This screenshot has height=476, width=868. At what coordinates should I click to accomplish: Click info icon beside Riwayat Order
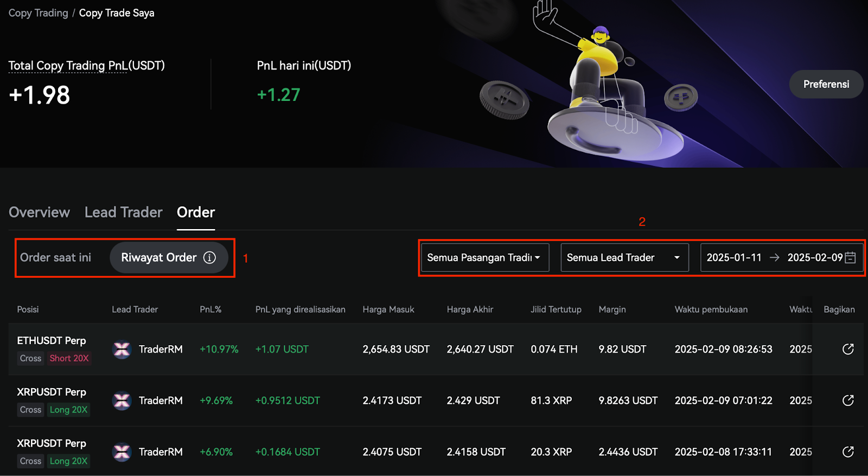pyautogui.click(x=209, y=258)
